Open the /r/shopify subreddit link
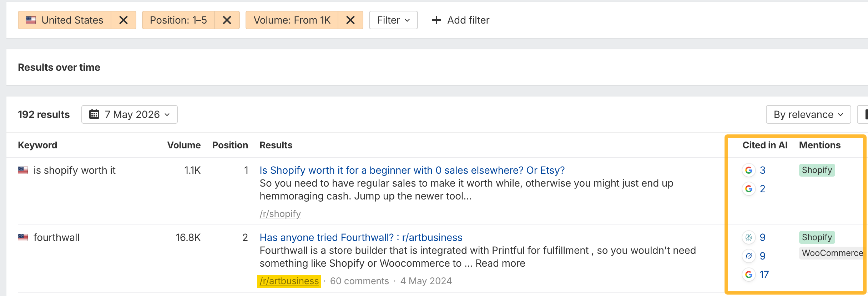Screen dimensions: 868x296 point(280,214)
